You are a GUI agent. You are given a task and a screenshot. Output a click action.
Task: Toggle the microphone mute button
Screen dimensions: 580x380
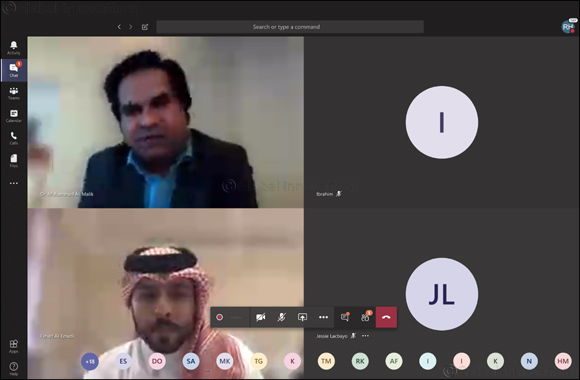pos(281,317)
